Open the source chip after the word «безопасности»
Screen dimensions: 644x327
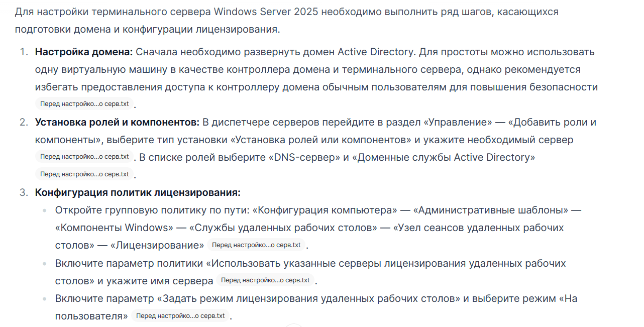pos(84,104)
